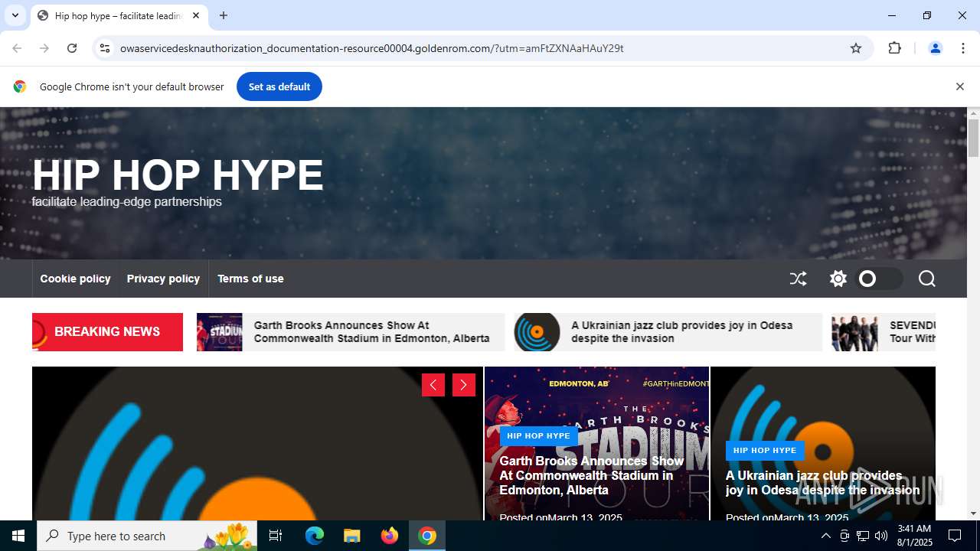
Task: Click the vinyl record ticker thumbnail
Action: (537, 332)
